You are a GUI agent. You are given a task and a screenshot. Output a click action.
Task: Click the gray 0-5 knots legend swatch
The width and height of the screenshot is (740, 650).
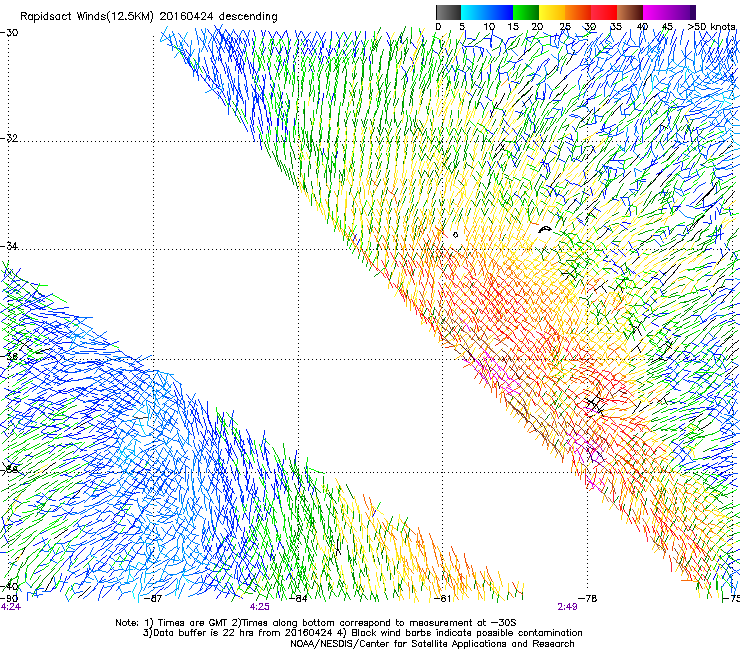click(x=448, y=12)
